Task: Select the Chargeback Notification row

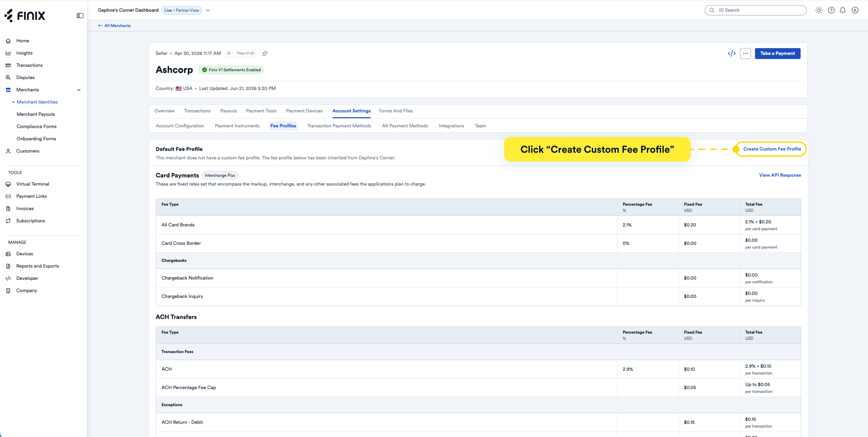Action: click(478, 278)
